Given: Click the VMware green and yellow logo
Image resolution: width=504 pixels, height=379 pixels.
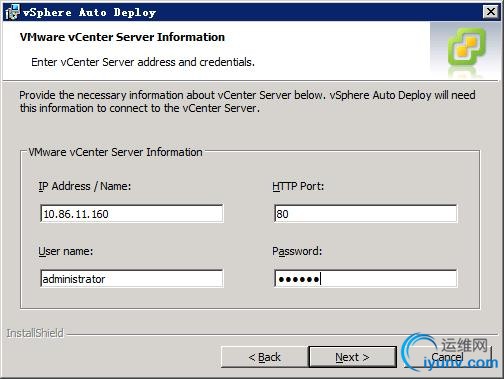Looking at the screenshot, I should click(467, 46).
